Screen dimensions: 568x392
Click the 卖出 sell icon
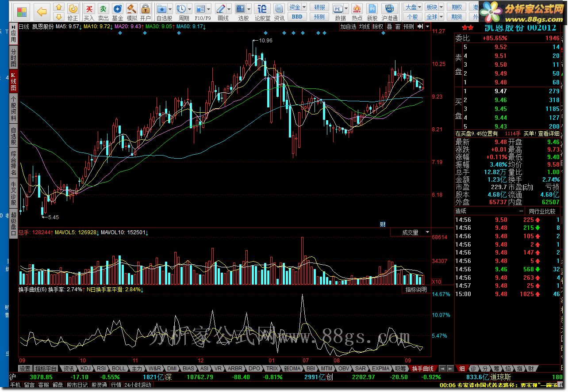(x=103, y=12)
